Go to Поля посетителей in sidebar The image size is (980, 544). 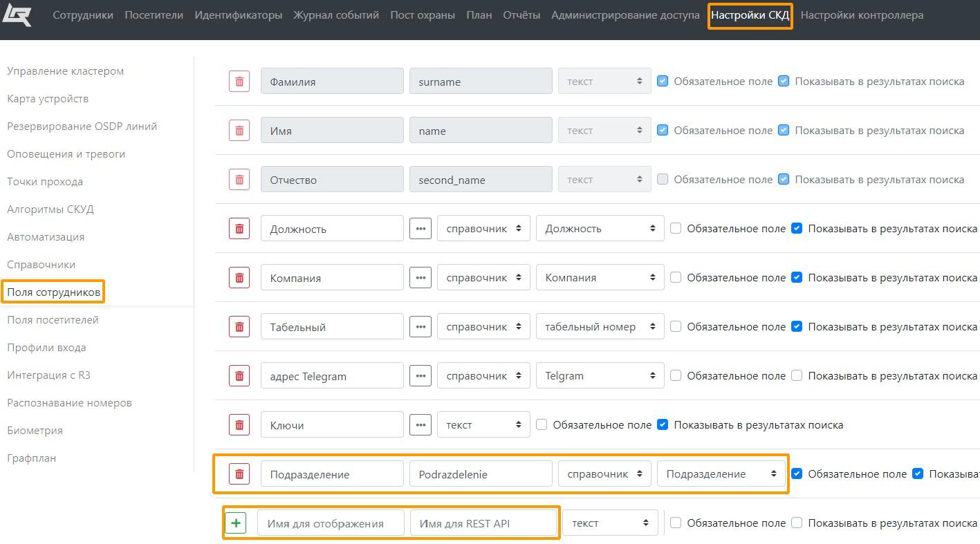pos(53,320)
